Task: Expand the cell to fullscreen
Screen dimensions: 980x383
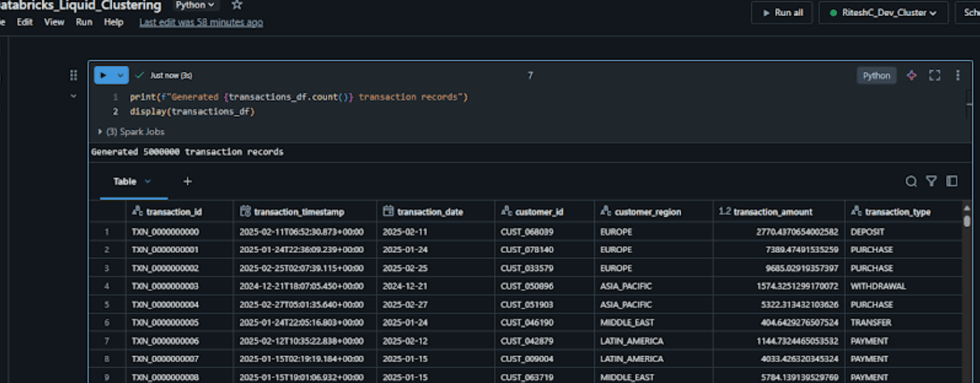Action: (x=934, y=75)
